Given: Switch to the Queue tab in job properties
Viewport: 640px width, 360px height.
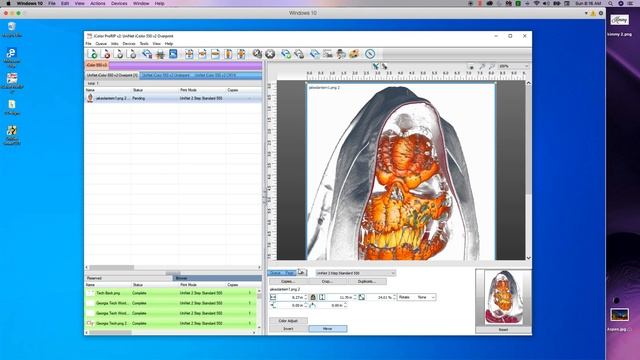Looking at the screenshot, I should (275, 273).
